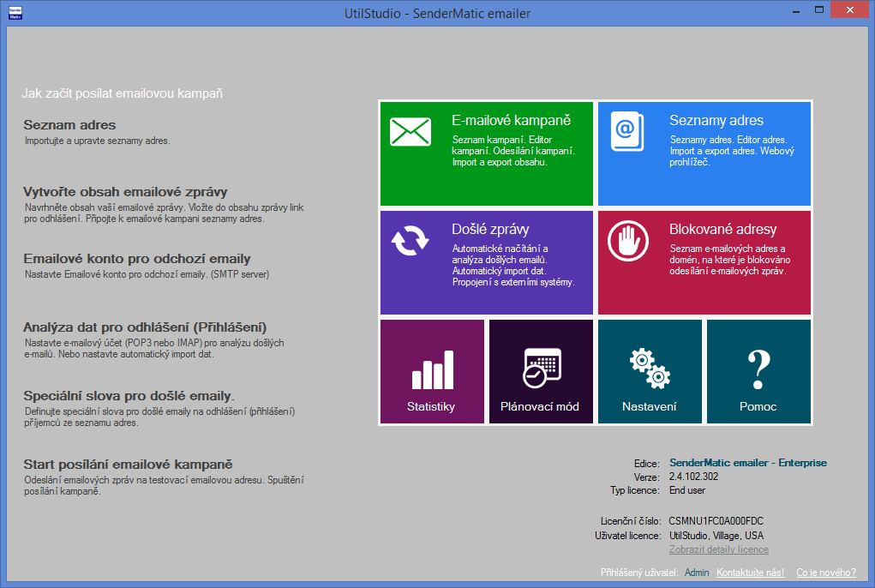
Task: Click 'SenderMatic emailer - Enterprise' edition text
Action: 748,463
